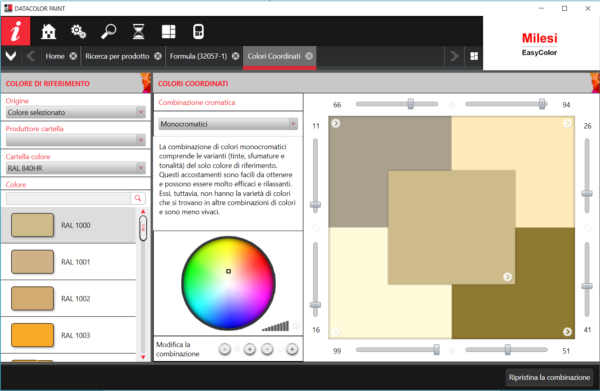Open the Cartella colore RAL 840HR dropdown
Viewport: 600px width, 391px height.
coord(76,168)
